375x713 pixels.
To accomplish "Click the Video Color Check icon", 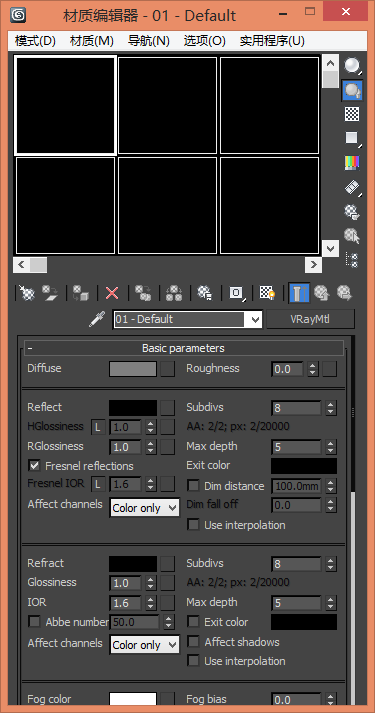I will [x=352, y=162].
